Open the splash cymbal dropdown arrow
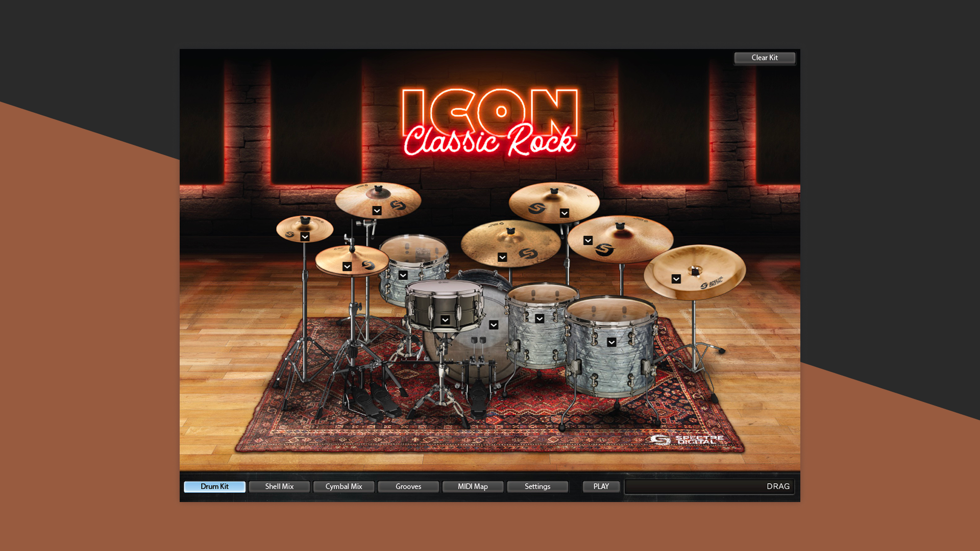The width and height of the screenshot is (980, 551). tap(305, 237)
